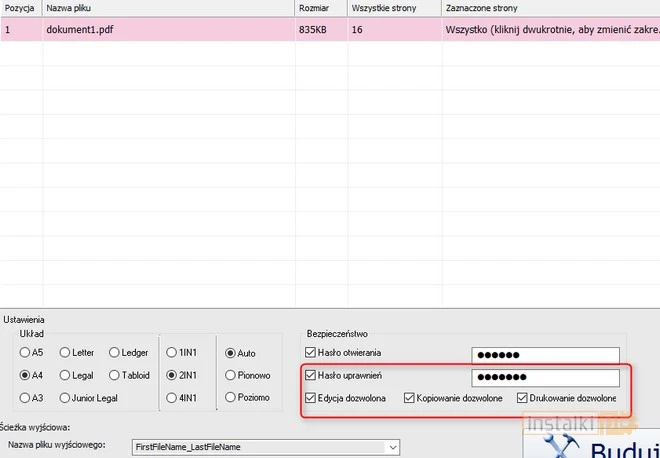Toggle the Hasło otwierania checkbox

[x=310, y=353]
